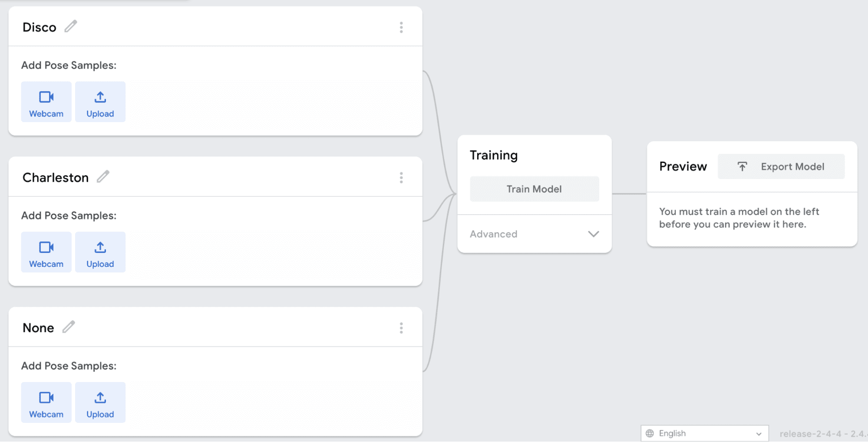Start Webcam recording for Charleston class
This screenshot has height=442, width=868.
[x=46, y=253]
